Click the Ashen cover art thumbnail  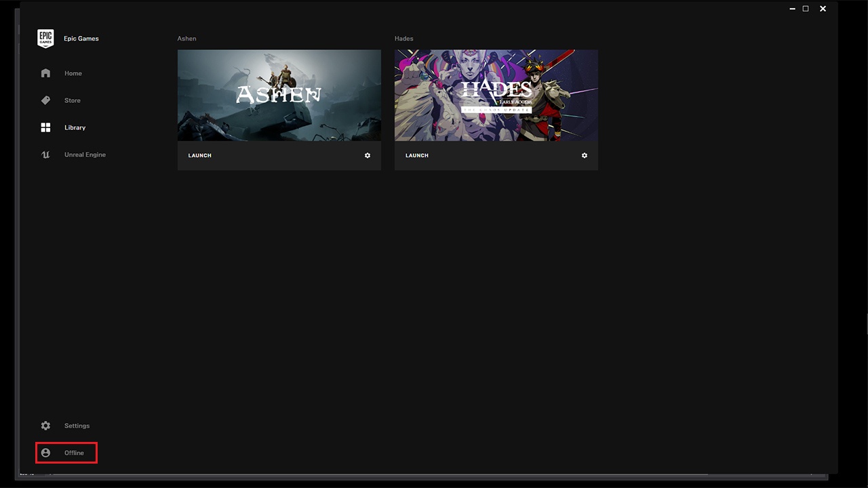tap(279, 95)
